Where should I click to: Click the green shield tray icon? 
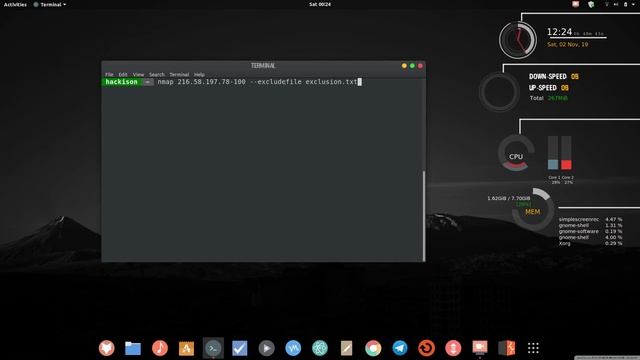pyautogui.click(x=591, y=4)
